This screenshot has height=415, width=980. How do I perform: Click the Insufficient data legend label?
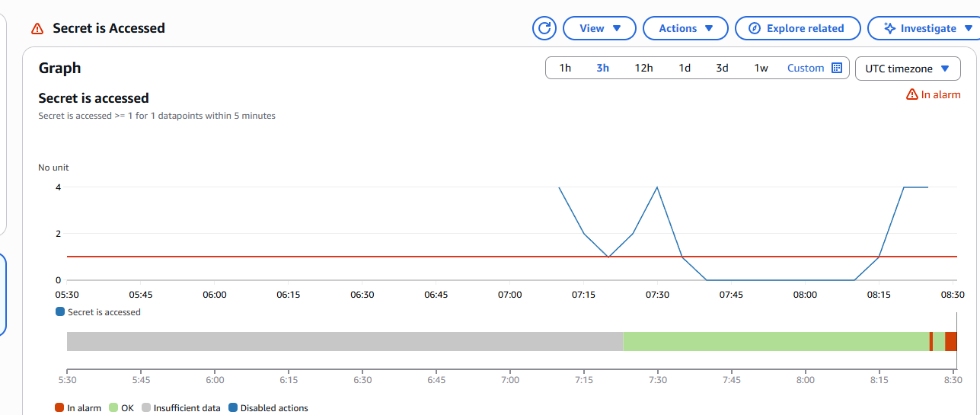[x=187, y=408]
